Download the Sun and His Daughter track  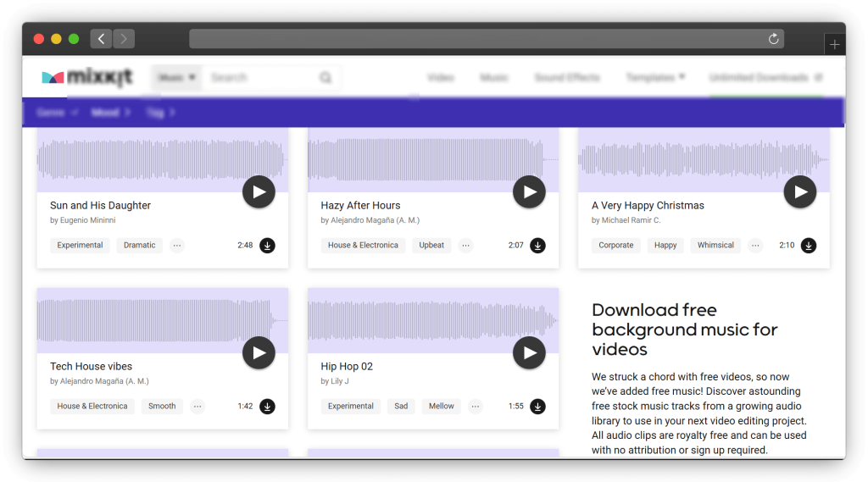267,246
